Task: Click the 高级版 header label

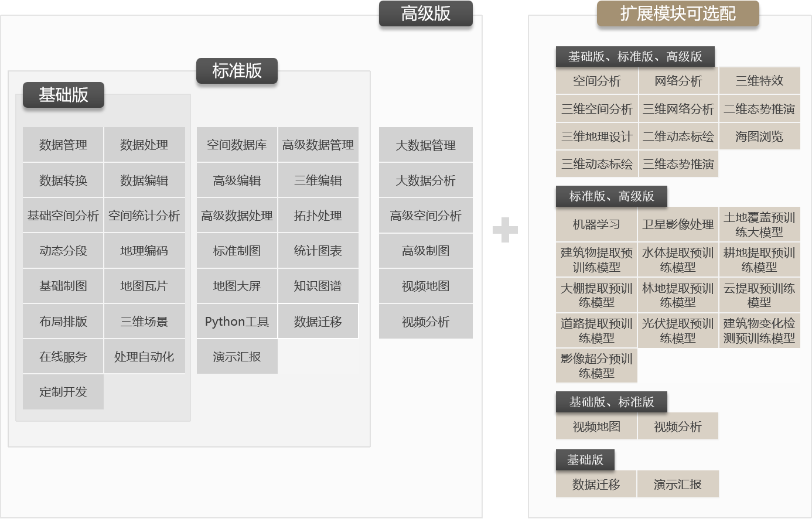Action: click(425, 13)
